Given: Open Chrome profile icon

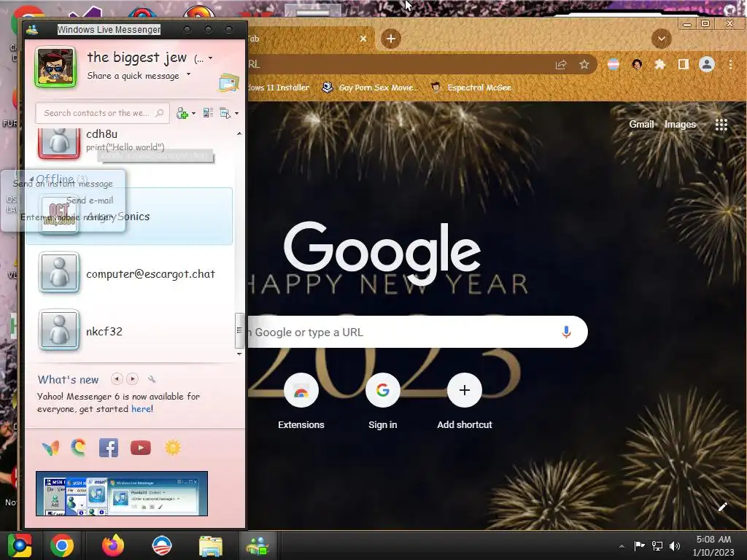Looking at the screenshot, I should (706, 64).
